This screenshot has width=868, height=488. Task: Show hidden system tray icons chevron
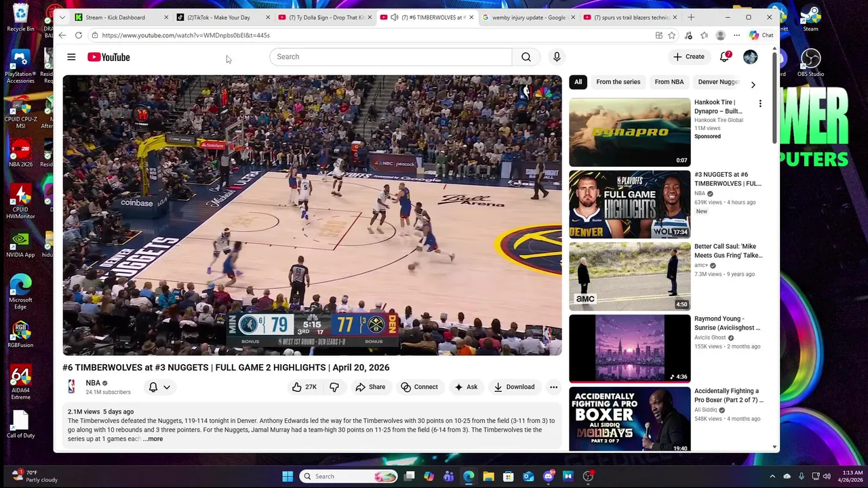(x=772, y=476)
